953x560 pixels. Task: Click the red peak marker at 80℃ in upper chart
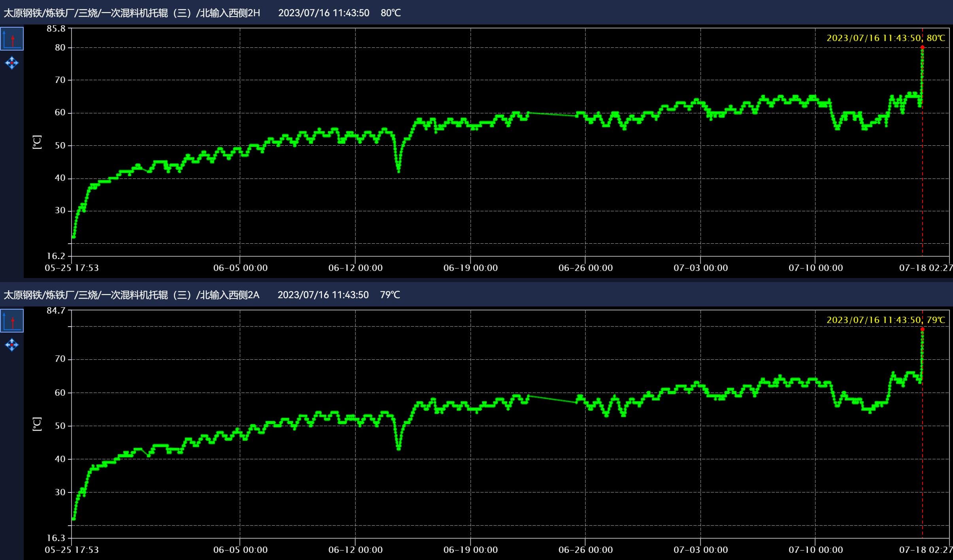(922, 47)
